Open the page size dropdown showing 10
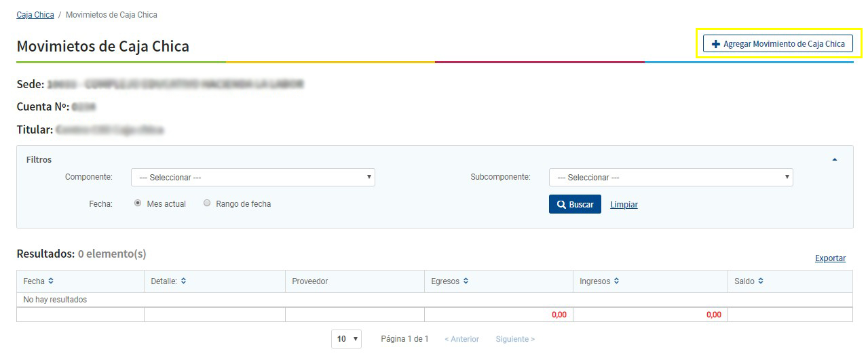Viewport: 868px width, 358px height. pos(346,339)
